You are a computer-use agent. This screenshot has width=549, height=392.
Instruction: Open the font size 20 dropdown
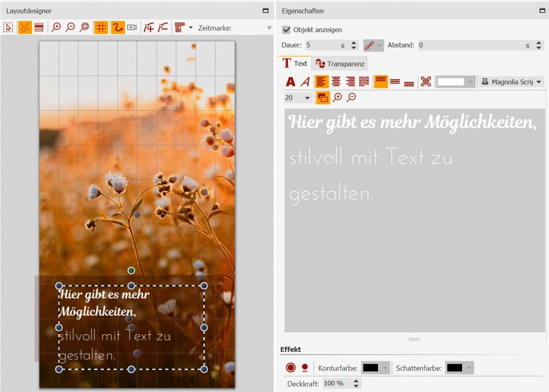298,98
